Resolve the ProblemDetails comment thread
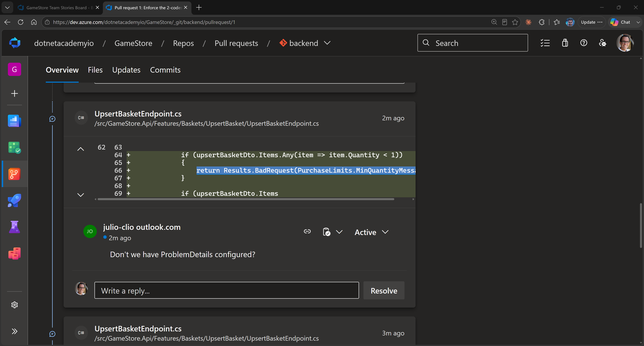The image size is (644, 346). [x=384, y=291]
